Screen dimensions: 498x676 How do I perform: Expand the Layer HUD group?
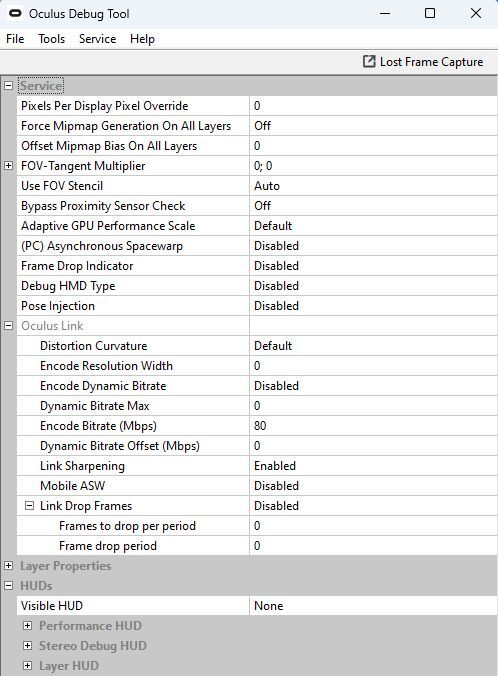pos(27,666)
